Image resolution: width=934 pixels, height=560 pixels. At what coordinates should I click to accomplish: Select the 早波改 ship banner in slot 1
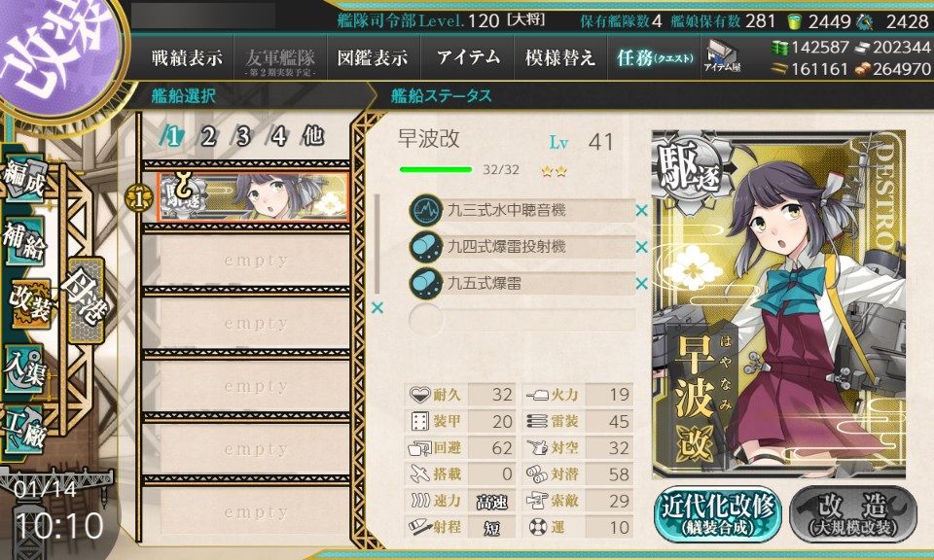click(253, 197)
